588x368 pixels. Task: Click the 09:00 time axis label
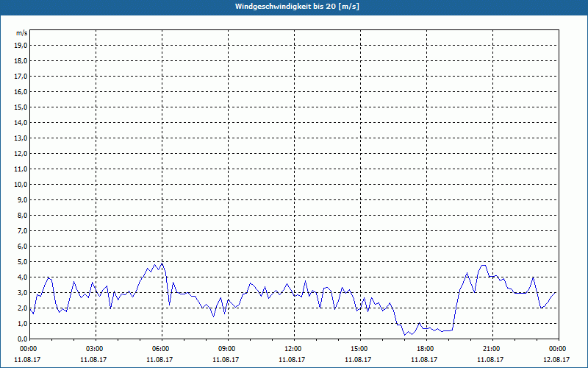coord(227,348)
